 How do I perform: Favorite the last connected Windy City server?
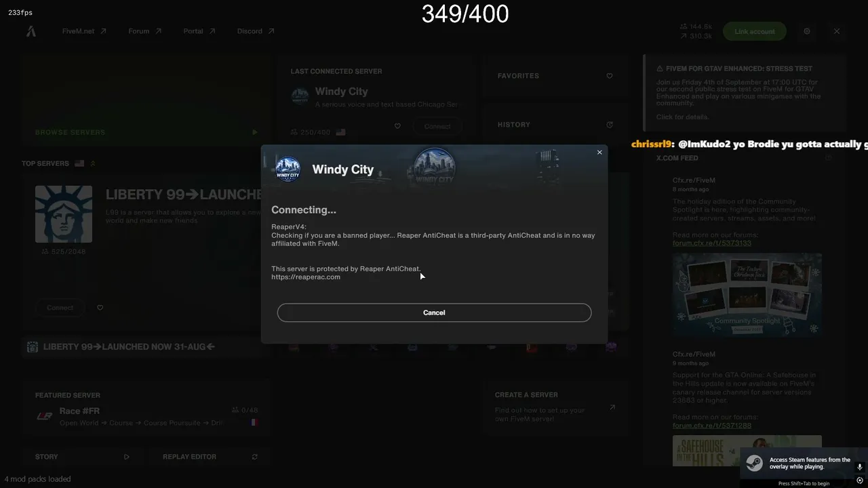tap(397, 126)
